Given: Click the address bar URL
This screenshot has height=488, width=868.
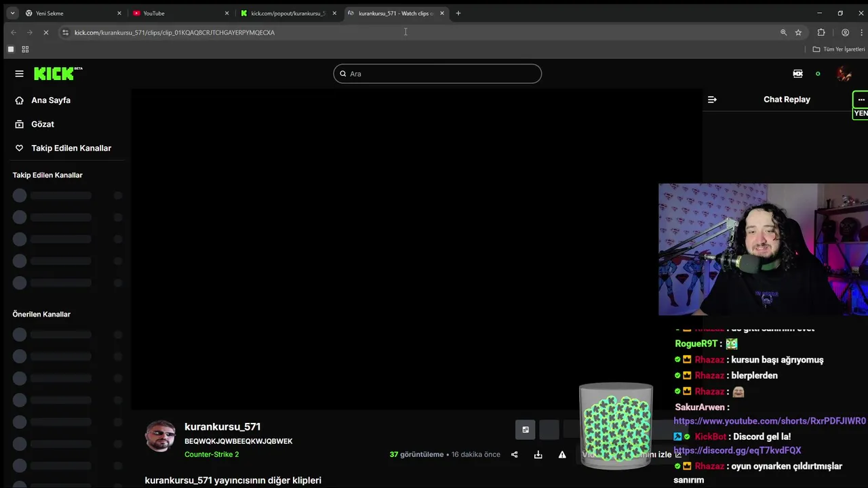Looking at the screenshot, I should point(174,33).
